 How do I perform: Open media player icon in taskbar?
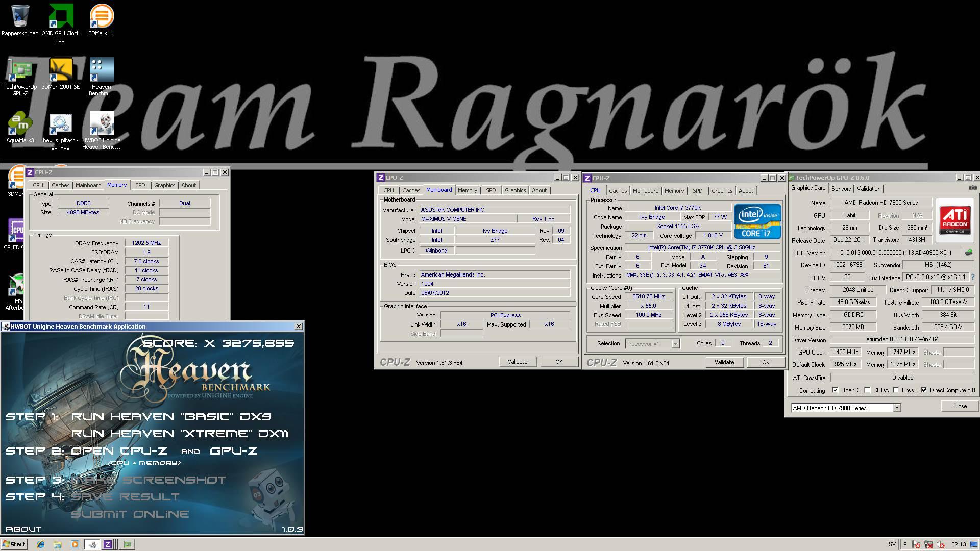click(x=75, y=544)
